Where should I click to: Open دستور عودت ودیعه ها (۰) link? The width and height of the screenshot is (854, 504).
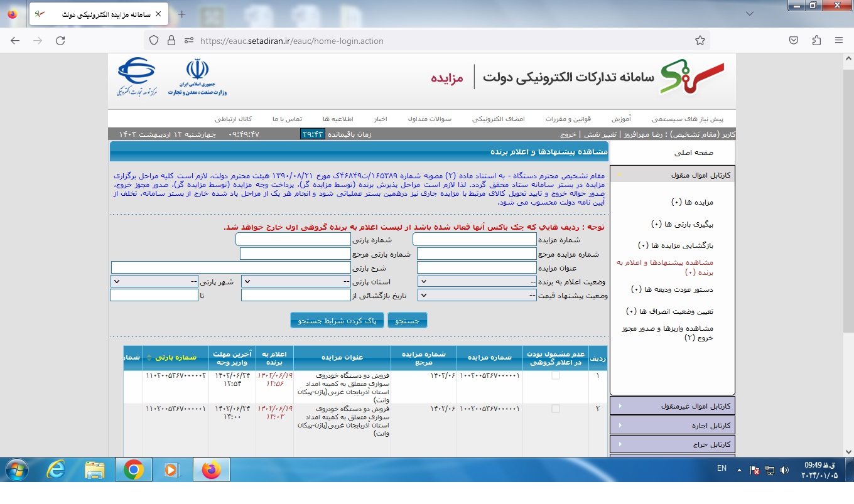coord(671,289)
